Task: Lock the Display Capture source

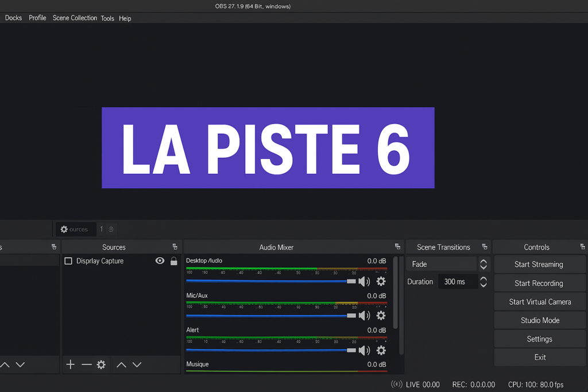Action: pos(173,261)
